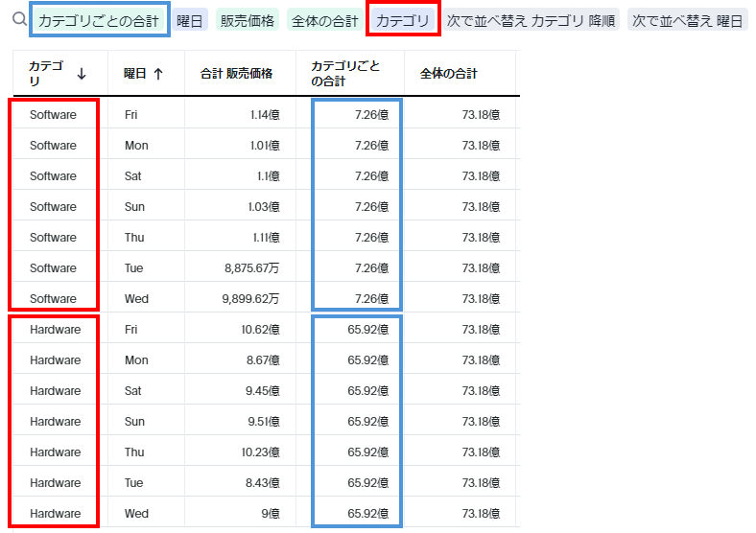Click the 全体の合計 column header

click(448, 74)
